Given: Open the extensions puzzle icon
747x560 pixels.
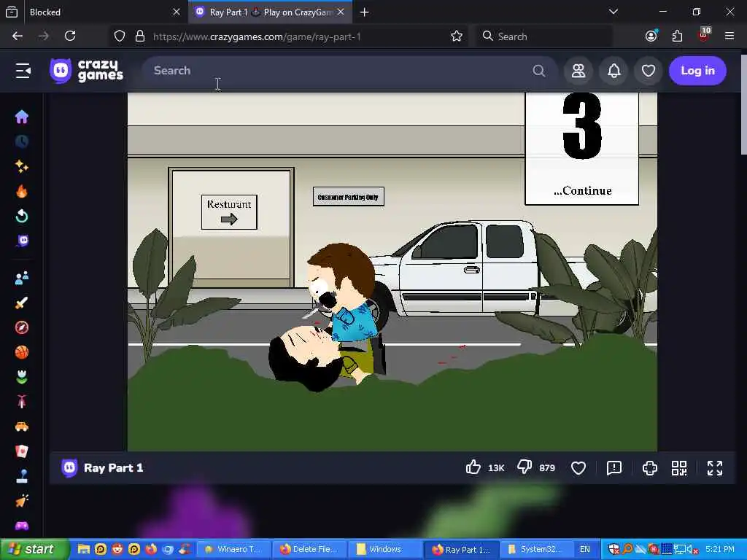Looking at the screenshot, I should click(x=678, y=36).
